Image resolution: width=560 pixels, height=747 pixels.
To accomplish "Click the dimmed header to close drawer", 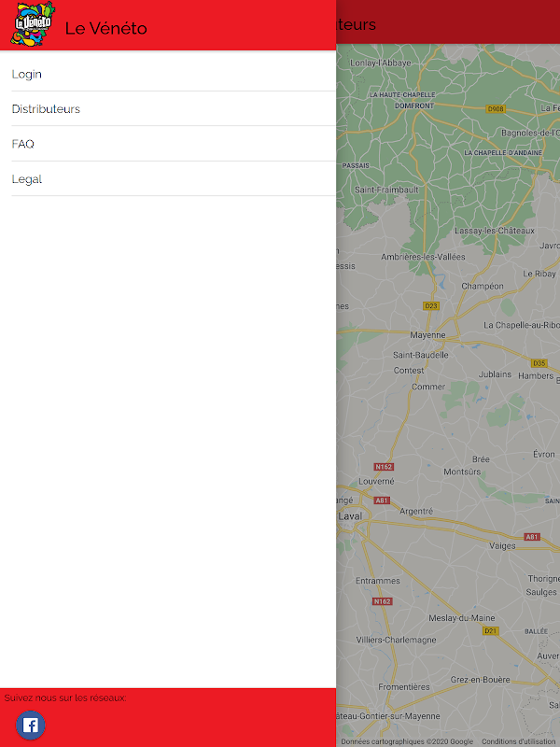I will [448, 21].
